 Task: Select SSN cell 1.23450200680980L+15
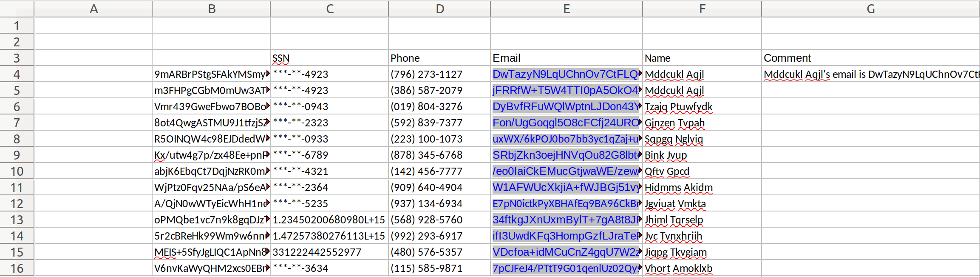coord(329,220)
